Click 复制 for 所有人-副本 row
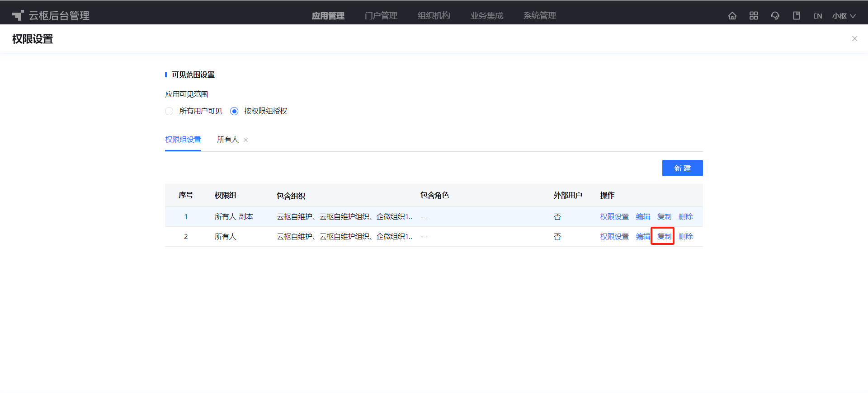 tap(664, 217)
